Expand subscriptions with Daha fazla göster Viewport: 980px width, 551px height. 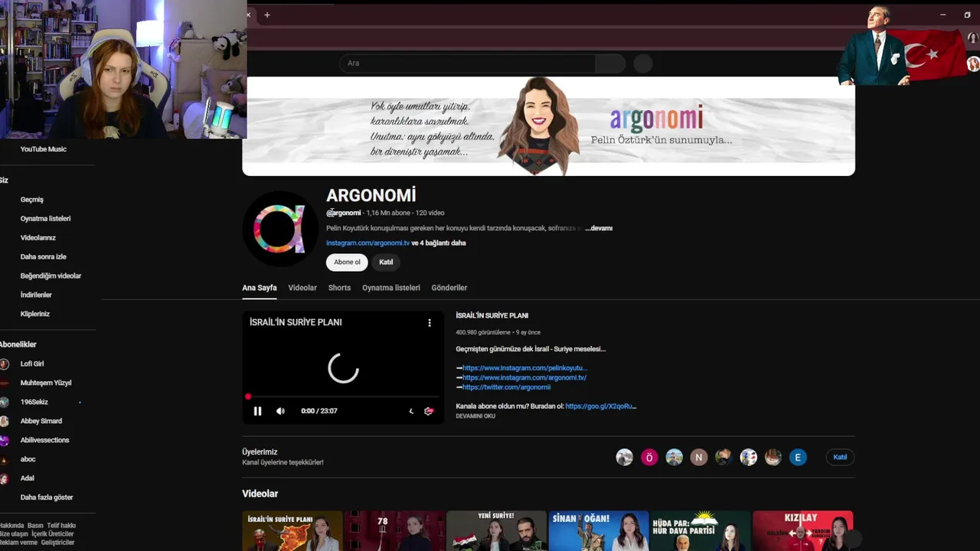pyautogui.click(x=47, y=497)
